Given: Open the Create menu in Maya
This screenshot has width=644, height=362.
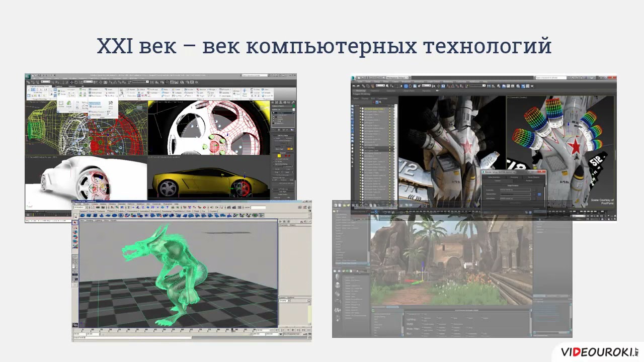Looking at the screenshot, I should (95, 204).
